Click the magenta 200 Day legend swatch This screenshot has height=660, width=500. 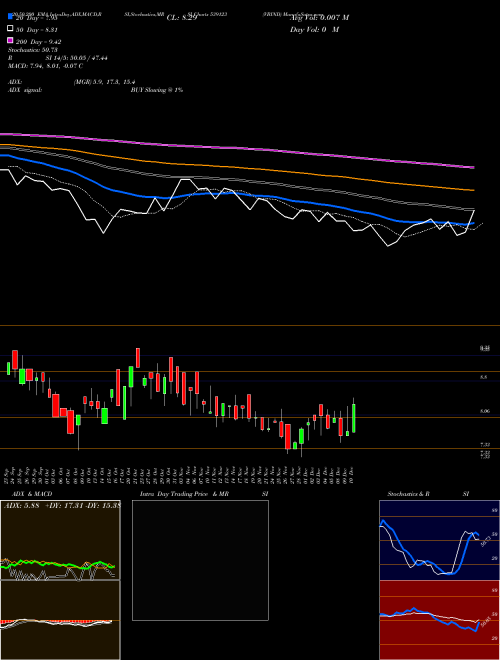coord(11,40)
